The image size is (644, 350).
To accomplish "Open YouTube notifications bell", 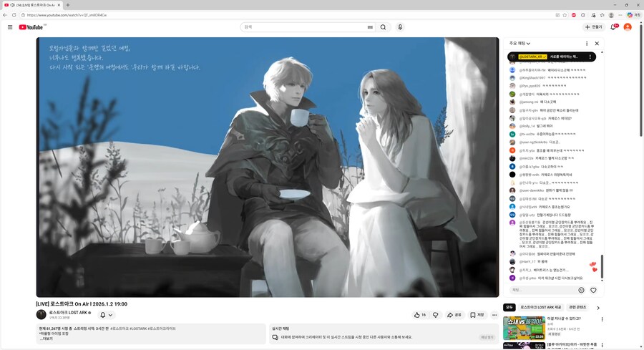I will [614, 27].
